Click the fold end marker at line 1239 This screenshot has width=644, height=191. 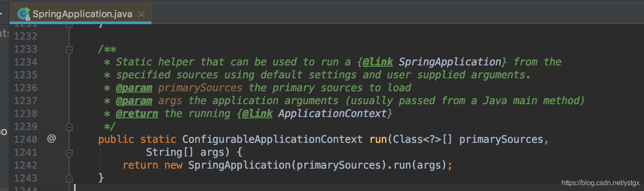[69, 126]
